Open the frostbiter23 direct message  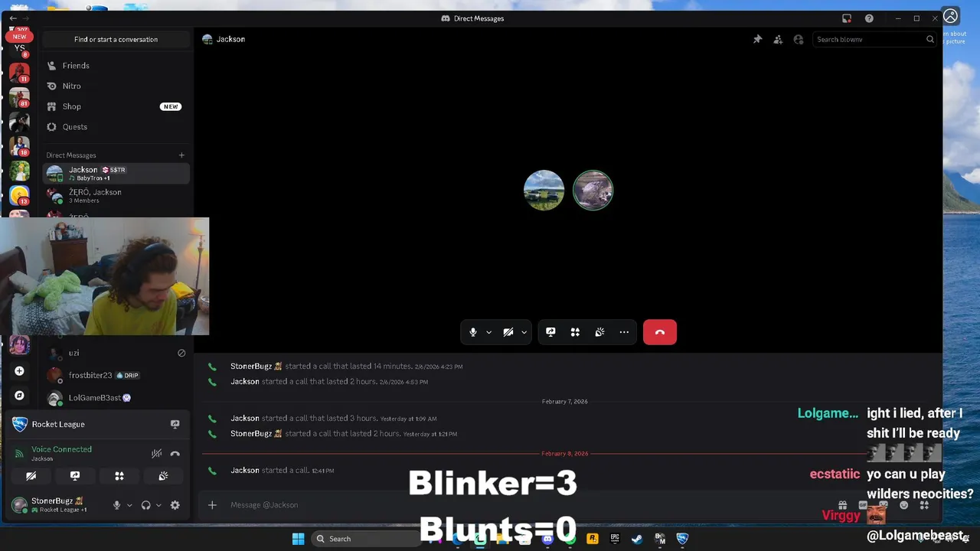(116, 376)
